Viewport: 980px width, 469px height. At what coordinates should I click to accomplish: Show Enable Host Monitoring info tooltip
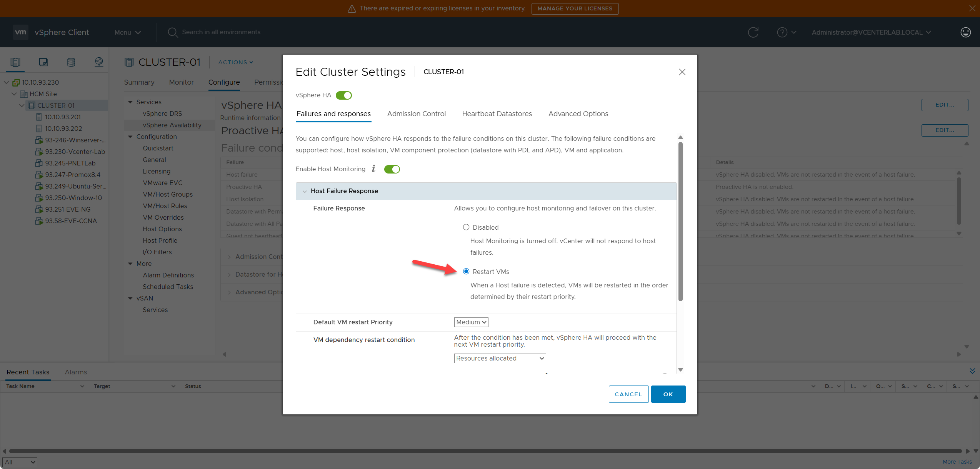[373, 169]
